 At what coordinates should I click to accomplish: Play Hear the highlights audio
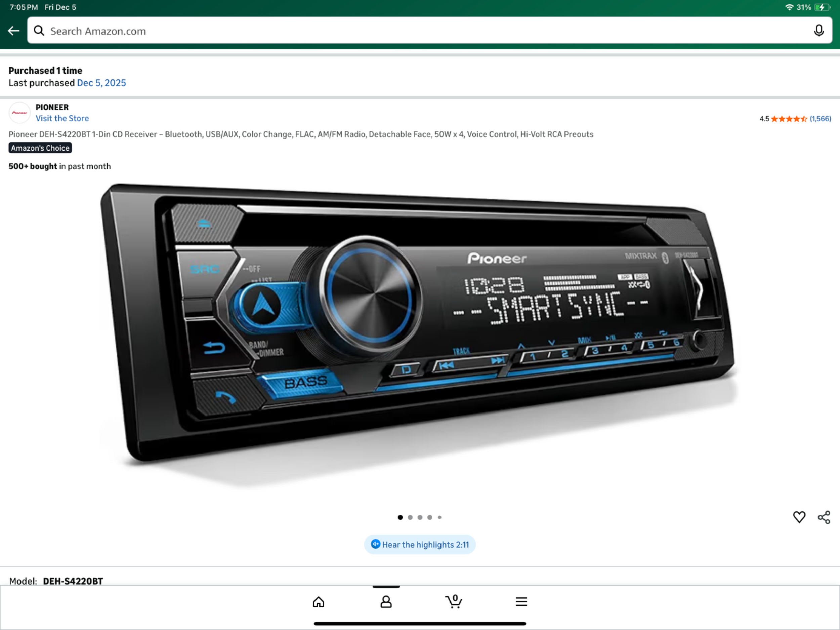pos(420,545)
